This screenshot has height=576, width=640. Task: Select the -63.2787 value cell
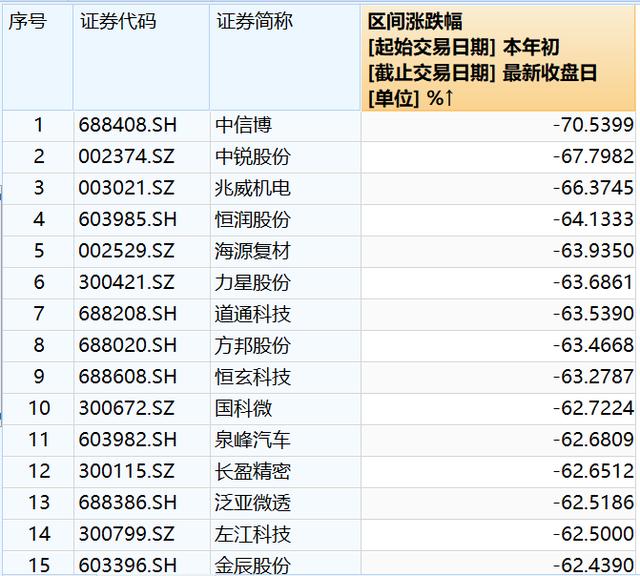499,377
